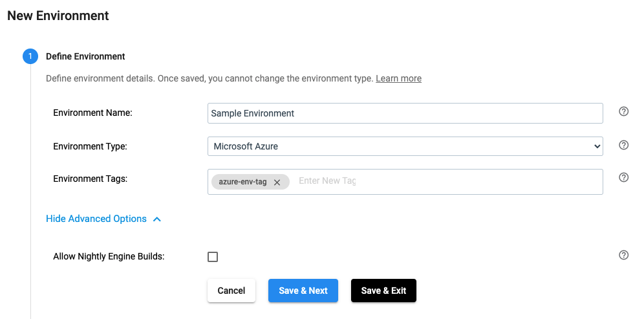Click the help icon beside Environment Name
The height and width of the screenshot is (319, 644).
point(623,112)
